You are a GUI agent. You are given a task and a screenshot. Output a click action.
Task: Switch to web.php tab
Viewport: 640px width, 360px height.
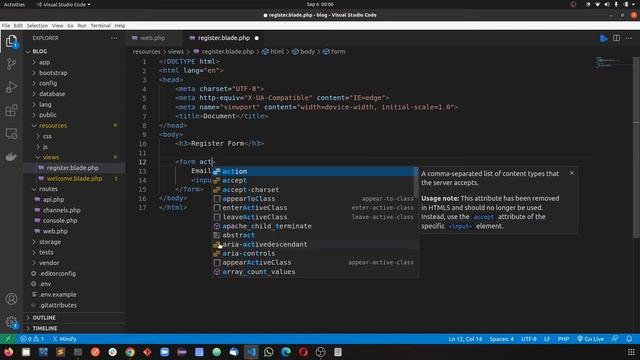click(153, 38)
